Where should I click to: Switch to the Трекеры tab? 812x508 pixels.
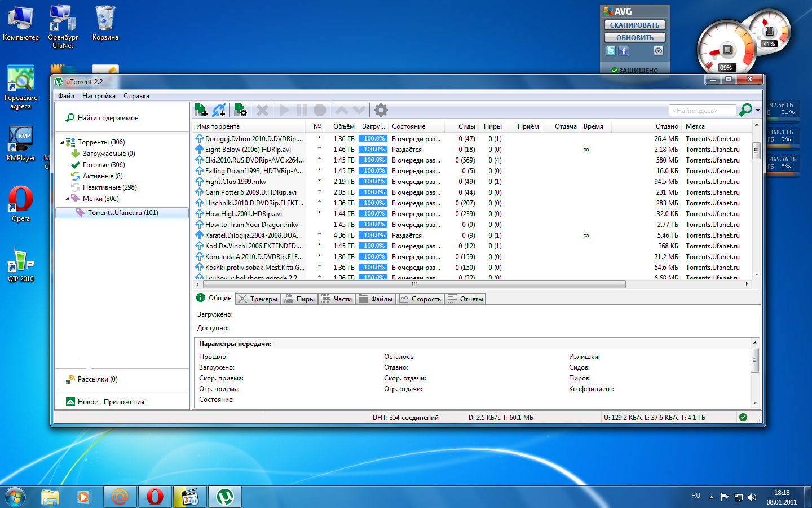click(258, 299)
